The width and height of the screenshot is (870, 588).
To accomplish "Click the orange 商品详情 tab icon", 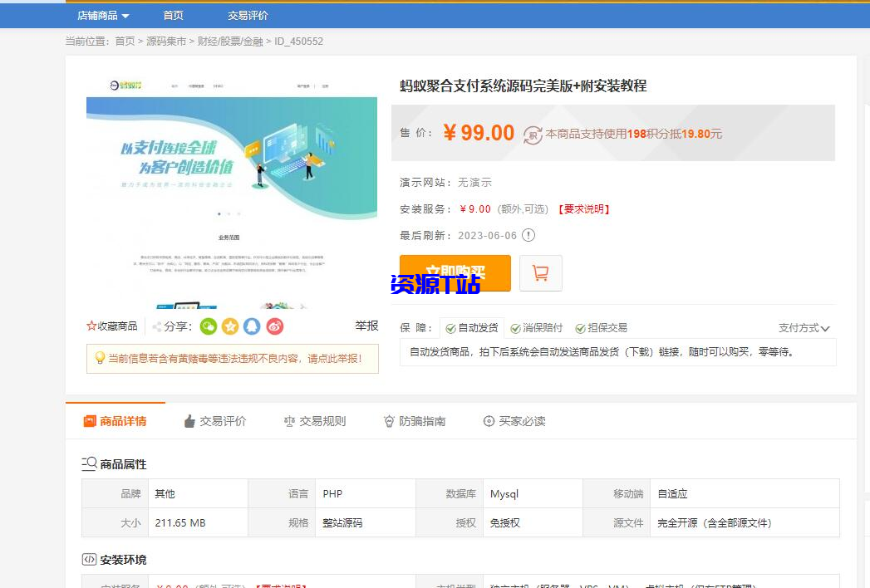I will tap(90, 421).
